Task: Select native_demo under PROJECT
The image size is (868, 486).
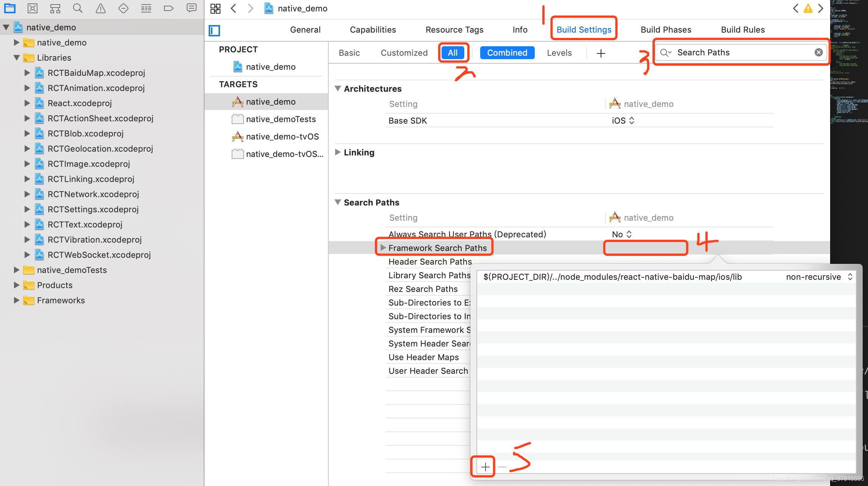Action: (270, 67)
